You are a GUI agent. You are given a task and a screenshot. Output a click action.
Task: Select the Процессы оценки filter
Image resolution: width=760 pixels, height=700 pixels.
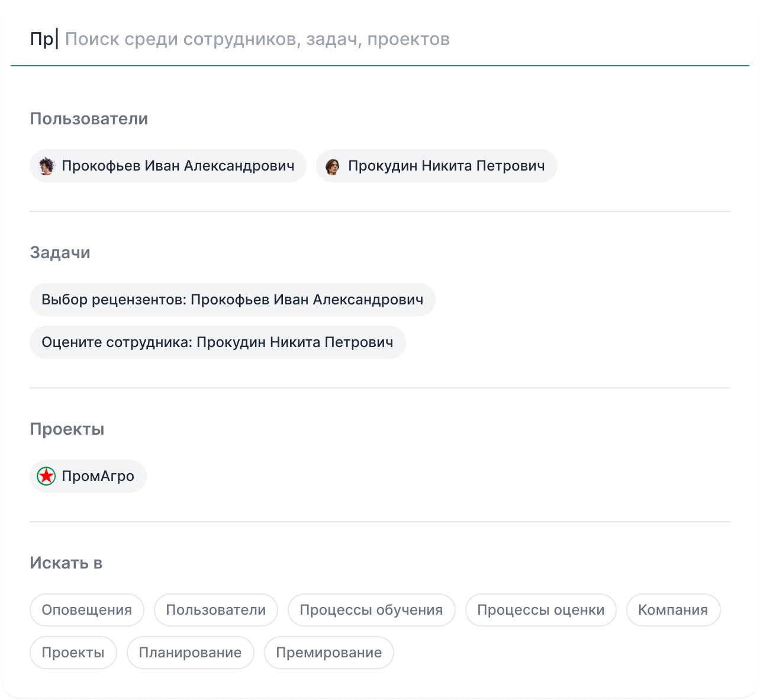540,610
